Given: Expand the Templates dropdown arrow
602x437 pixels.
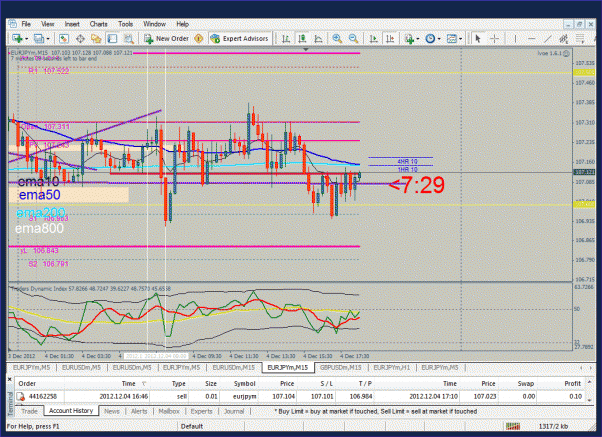Looking at the screenshot, I should (x=460, y=39).
